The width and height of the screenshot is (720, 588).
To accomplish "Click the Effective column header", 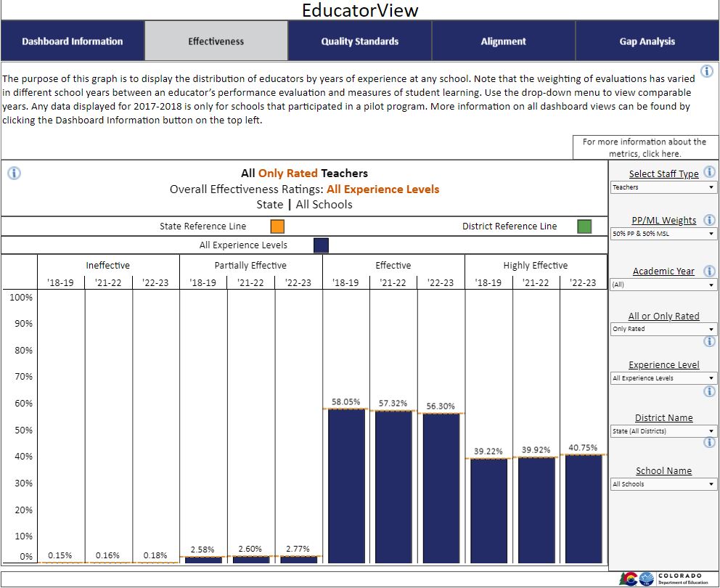I will 393,265.
